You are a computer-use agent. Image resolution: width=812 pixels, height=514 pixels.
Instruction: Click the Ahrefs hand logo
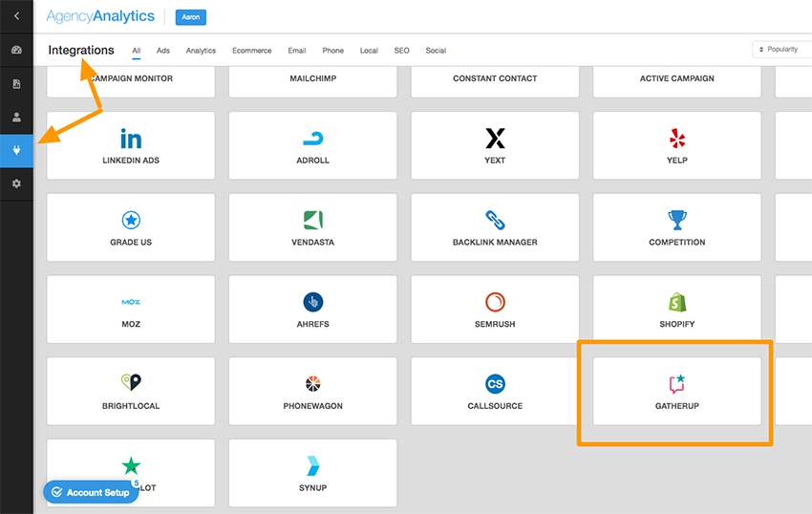click(312, 302)
